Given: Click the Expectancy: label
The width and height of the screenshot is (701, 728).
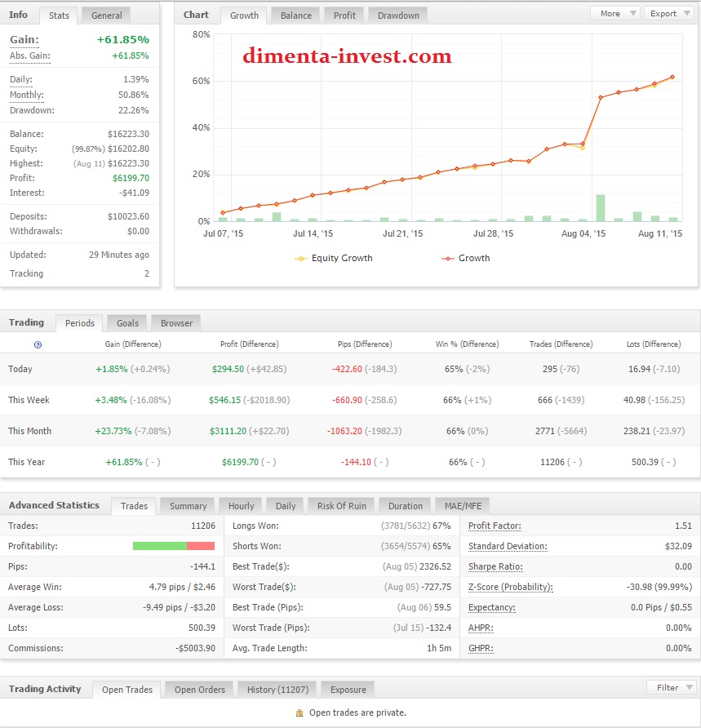Looking at the screenshot, I should pos(492,607).
